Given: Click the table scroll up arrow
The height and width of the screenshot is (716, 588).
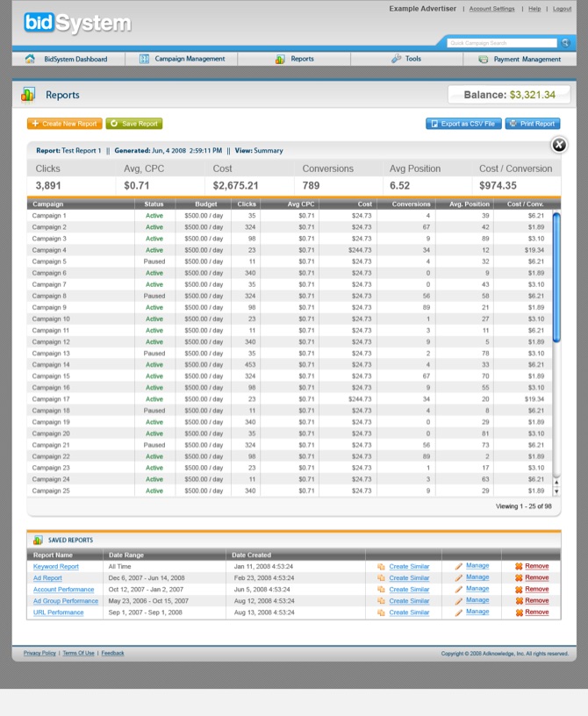Looking at the screenshot, I should point(556,483).
